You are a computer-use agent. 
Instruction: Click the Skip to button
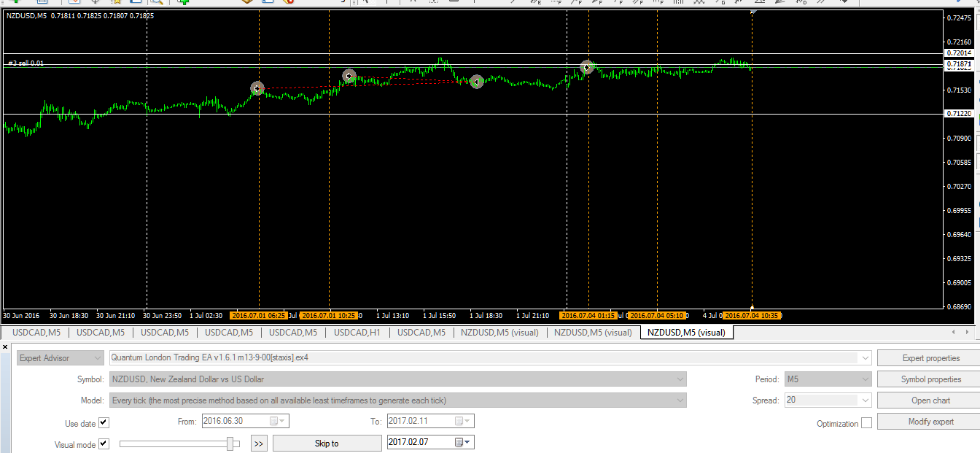(x=327, y=444)
